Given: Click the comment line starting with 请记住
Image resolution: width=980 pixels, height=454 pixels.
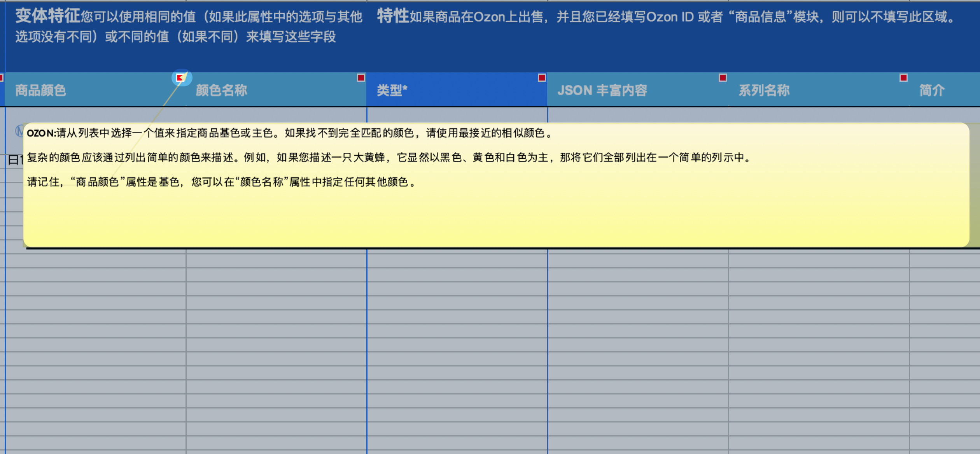Looking at the screenshot, I should click(222, 182).
